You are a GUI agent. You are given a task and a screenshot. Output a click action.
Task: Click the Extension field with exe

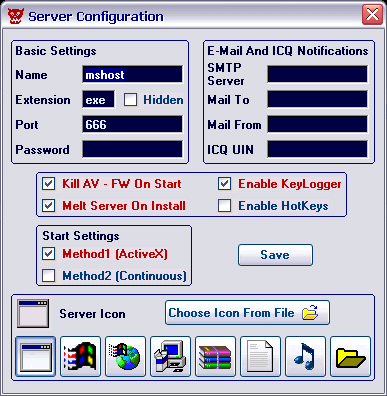click(x=99, y=99)
